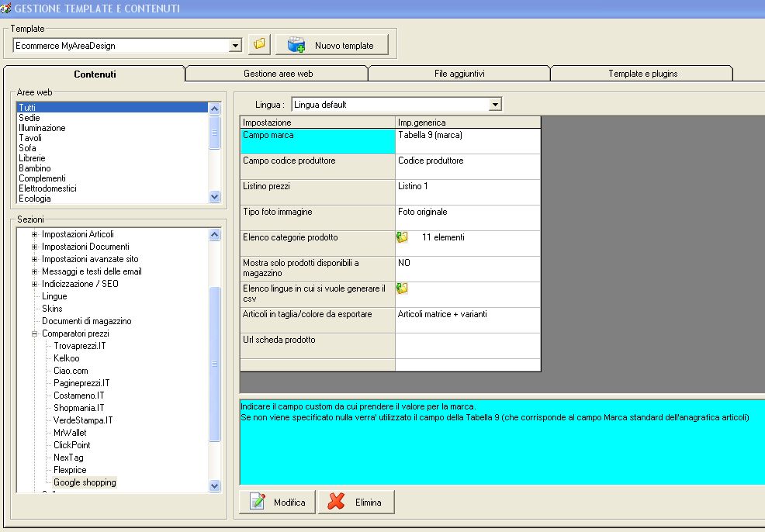Switch to the Gestione aree web tab
This screenshot has width=765, height=532.
click(278, 74)
